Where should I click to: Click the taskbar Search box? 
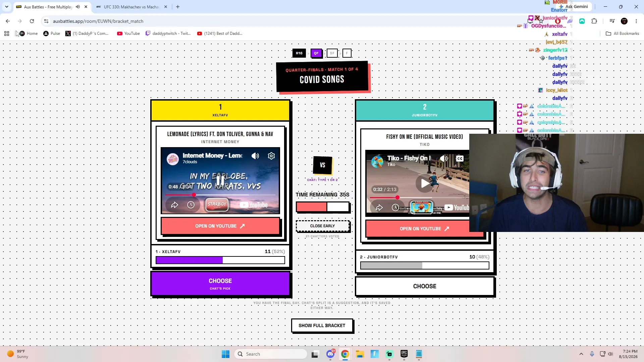271,354
